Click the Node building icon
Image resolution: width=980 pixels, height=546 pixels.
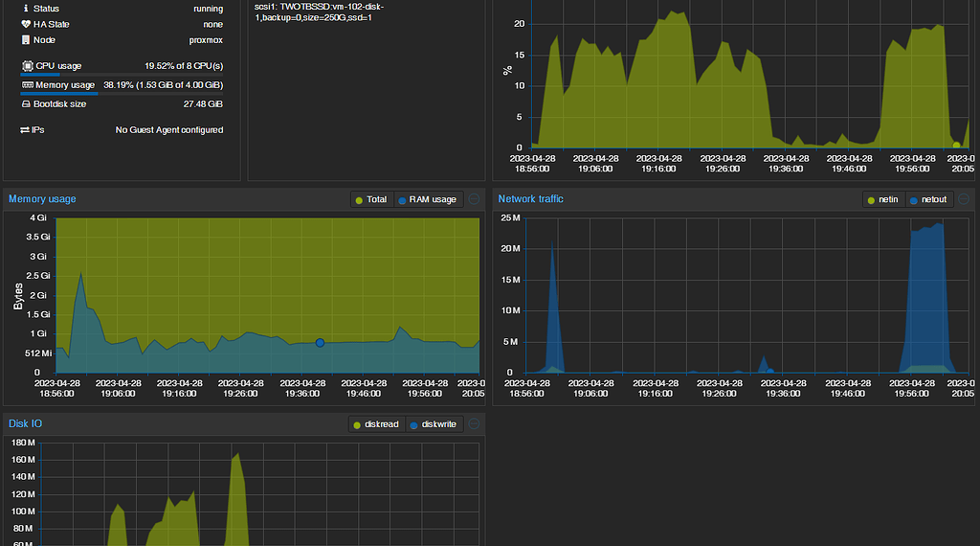[26, 40]
